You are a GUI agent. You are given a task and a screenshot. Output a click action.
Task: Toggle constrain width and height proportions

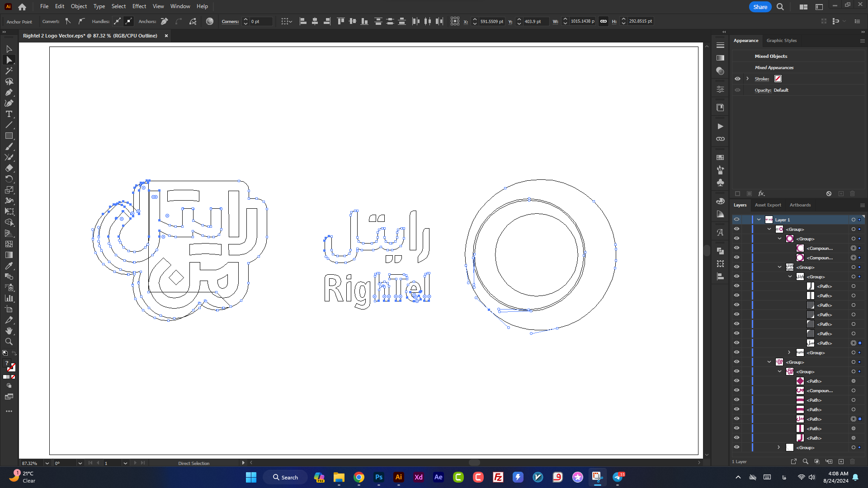click(x=604, y=21)
